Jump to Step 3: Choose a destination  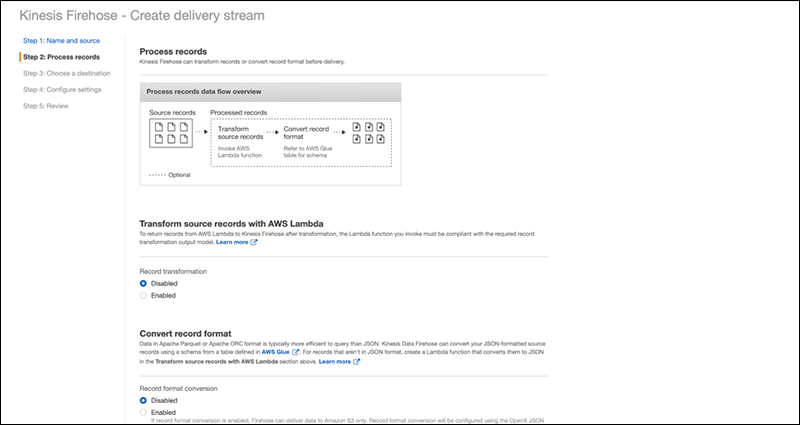[x=66, y=73]
